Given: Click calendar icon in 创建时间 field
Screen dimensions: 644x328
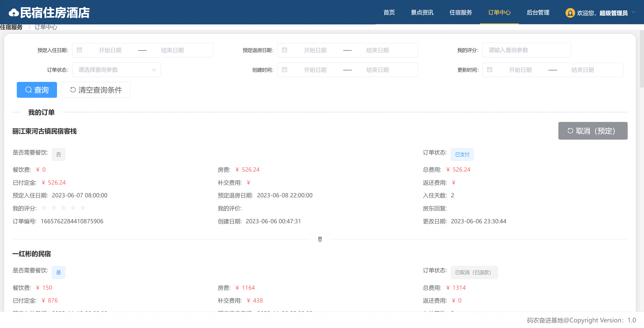Looking at the screenshot, I should 284,70.
